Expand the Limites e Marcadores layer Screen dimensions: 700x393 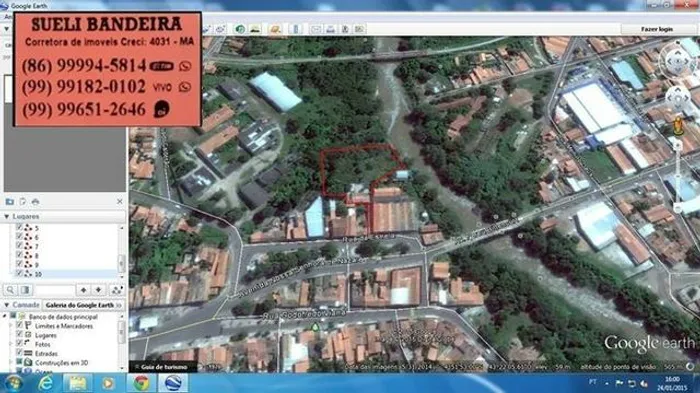(11, 326)
